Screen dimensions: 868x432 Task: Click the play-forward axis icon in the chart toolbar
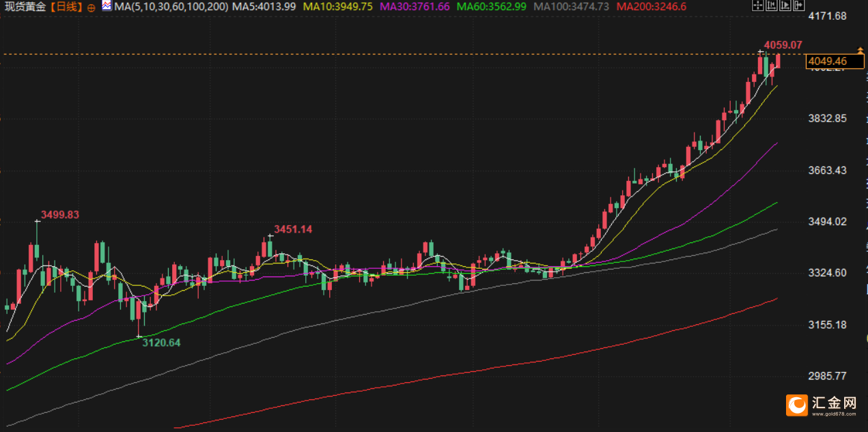(x=785, y=5)
